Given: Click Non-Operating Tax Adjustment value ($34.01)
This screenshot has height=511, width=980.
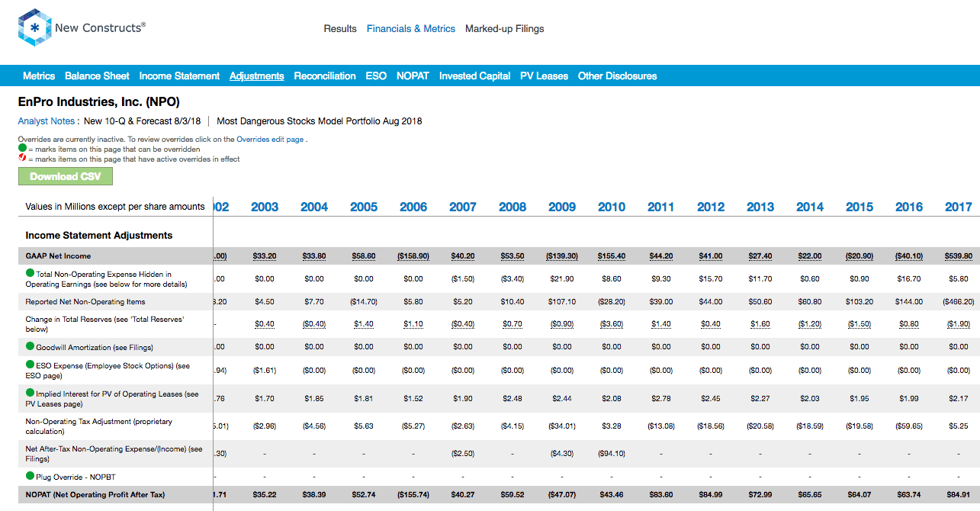Looking at the screenshot, I should (x=562, y=426).
